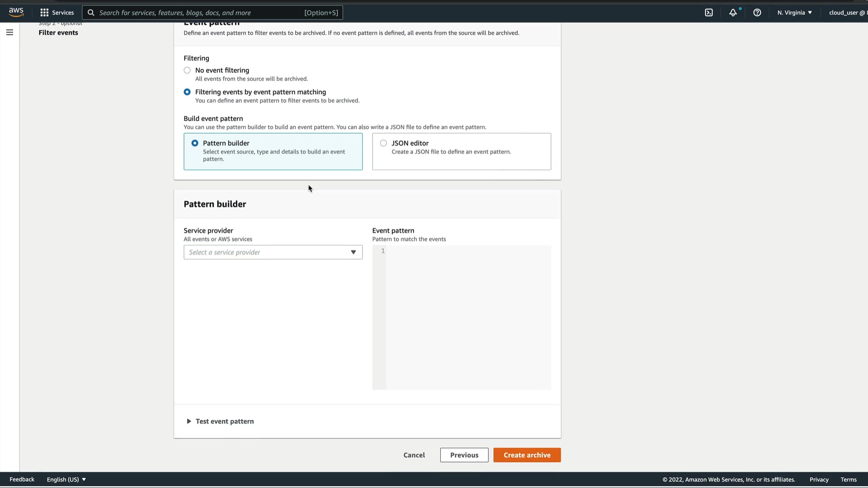Expand the hamburger side navigation menu
The width and height of the screenshot is (868, 488).
pos(9,33)
